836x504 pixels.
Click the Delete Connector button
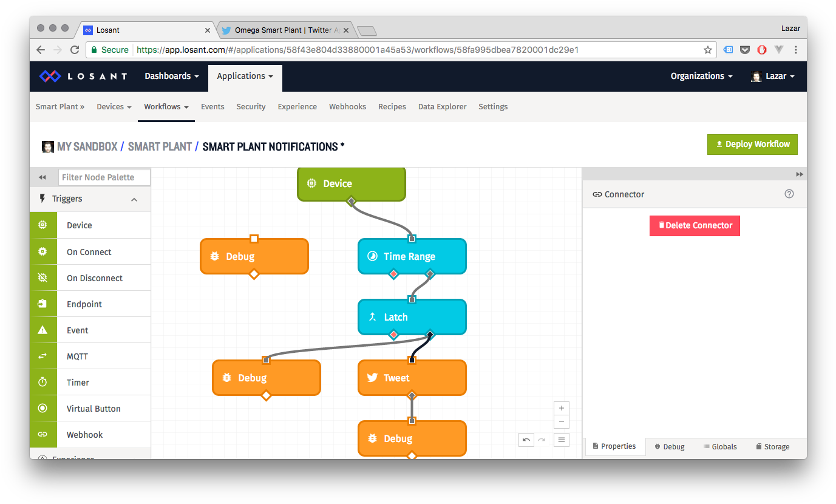[x=695, y=225]
